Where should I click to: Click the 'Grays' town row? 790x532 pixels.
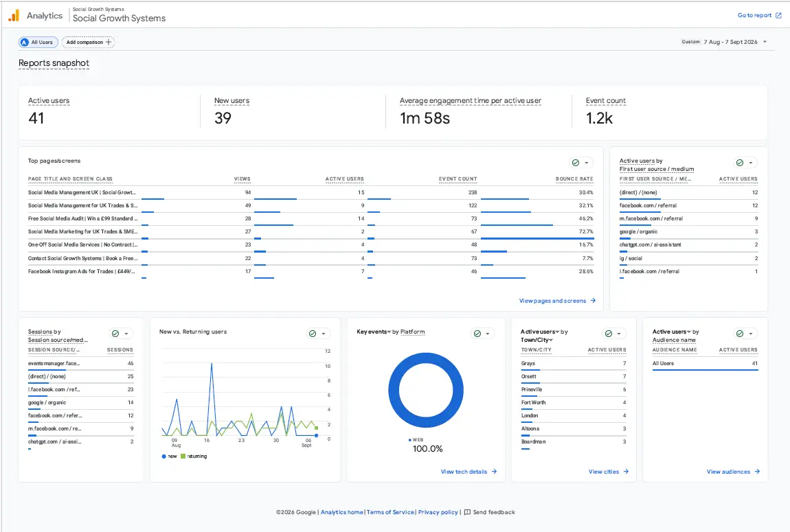574,363
